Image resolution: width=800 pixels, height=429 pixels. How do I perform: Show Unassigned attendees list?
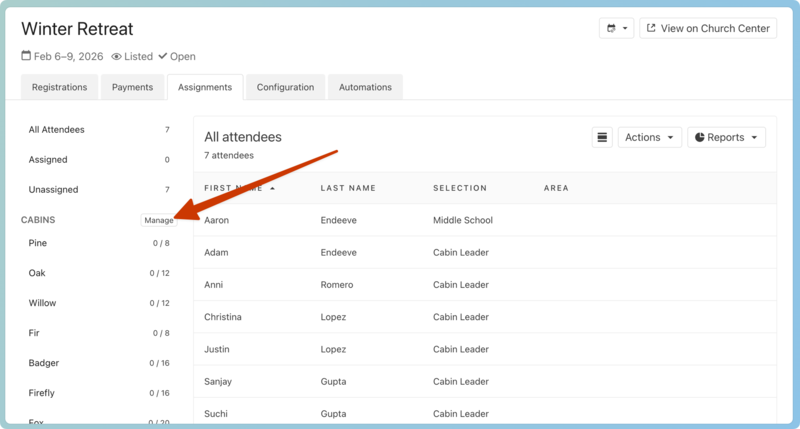click(53, 189)
